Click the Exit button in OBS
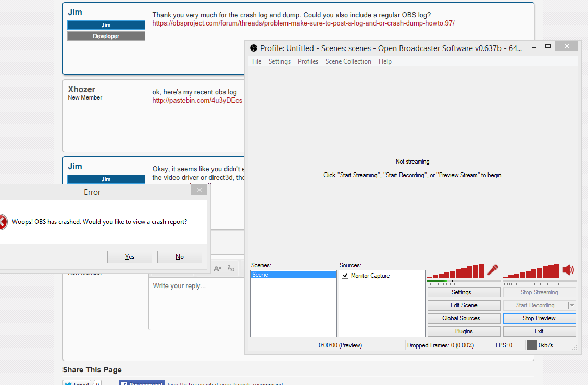Viewport: 588px width, 385px height. tap(539, 331)
